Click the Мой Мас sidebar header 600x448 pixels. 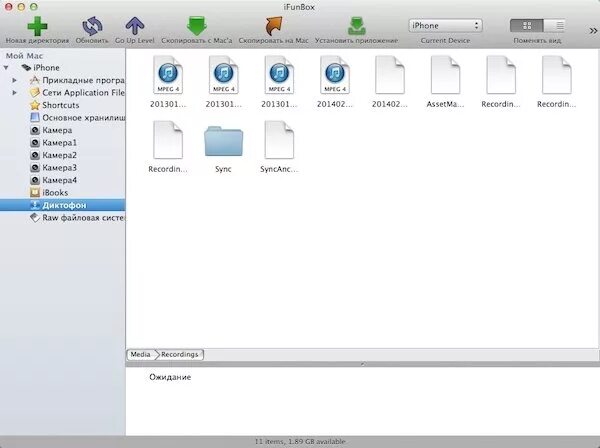click(24, 56)
